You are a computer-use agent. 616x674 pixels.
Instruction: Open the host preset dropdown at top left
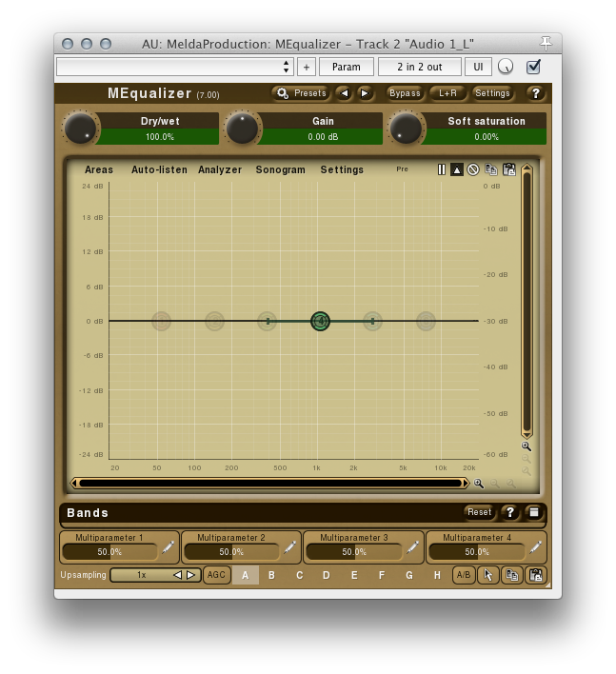click(174, 67)
